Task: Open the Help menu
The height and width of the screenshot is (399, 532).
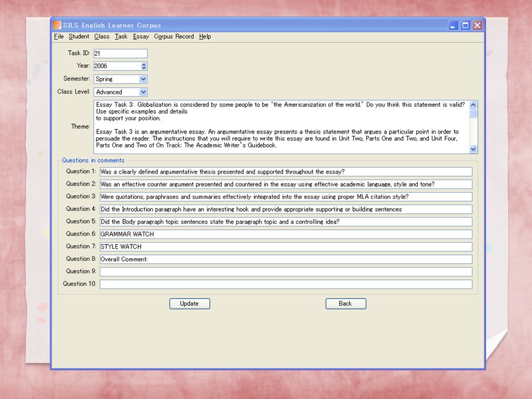Action: (205, 37)
